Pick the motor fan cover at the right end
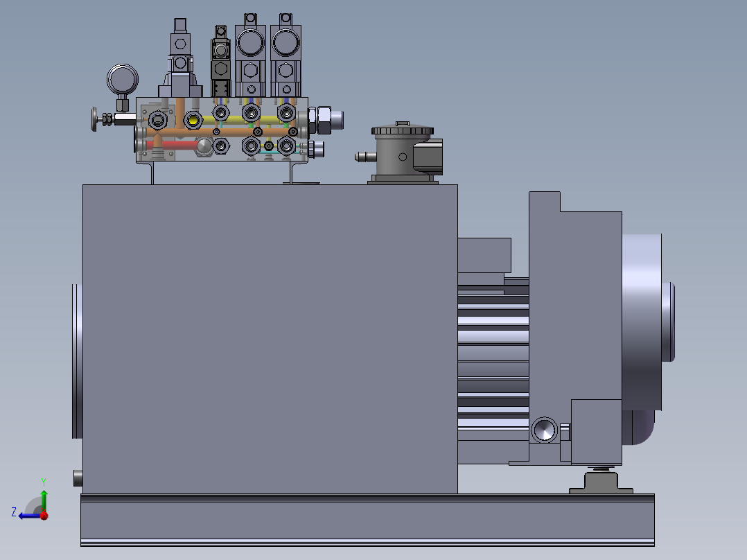The height and width of the screenshot is (560, 747). [x=641, y=322]
